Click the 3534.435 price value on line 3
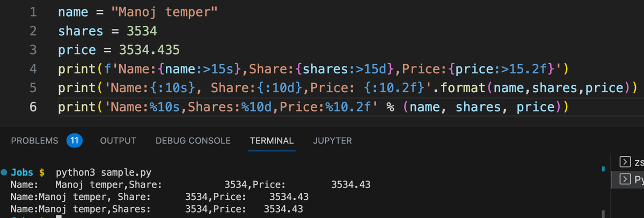Screen dimensions: 644x218 tap(149, 50)
